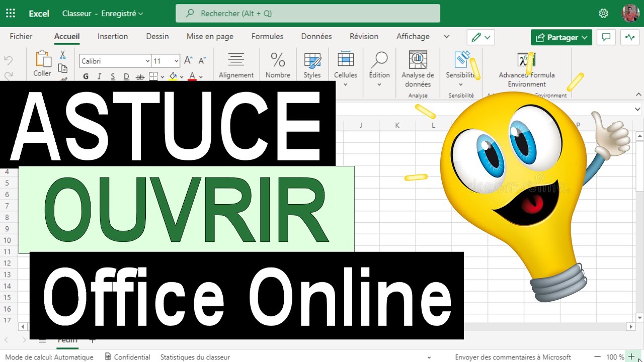Cut selection with the scissors icon
Image resolution: width=644 pixels, height=362 pixels.
tap(63, 55)
